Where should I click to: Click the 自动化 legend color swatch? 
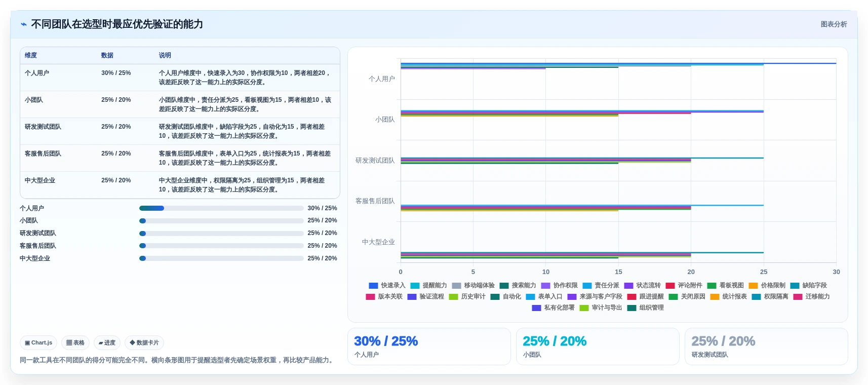pyautogui.click(x=495, y=297)
